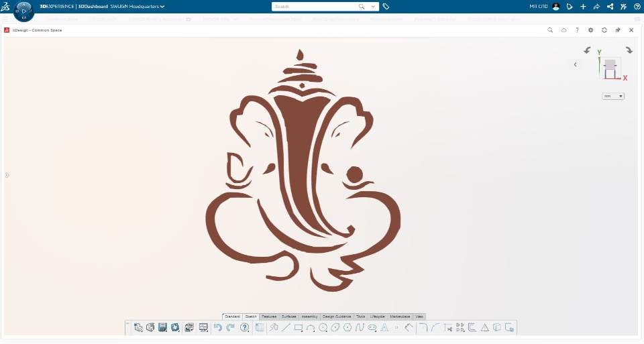Pin the xDesign widget
Screen dimensions: 644x344
(x=618, y=30)
